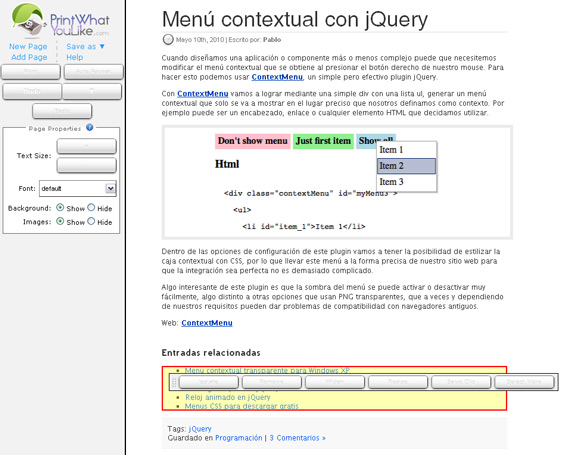Click the pink "Don't show menu" box
The image size is (570, 455).
coord(253,141)
